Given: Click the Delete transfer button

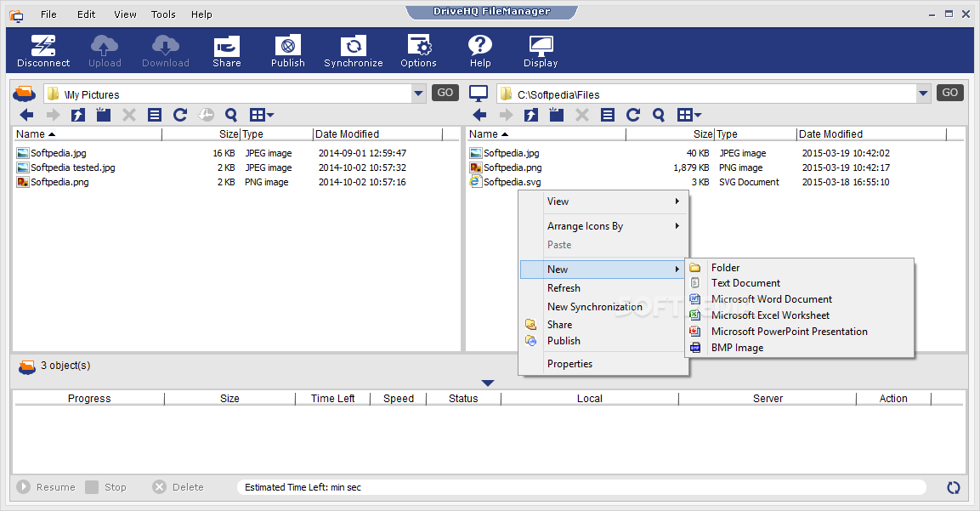Looking at the screenshot, I should 178,487.
